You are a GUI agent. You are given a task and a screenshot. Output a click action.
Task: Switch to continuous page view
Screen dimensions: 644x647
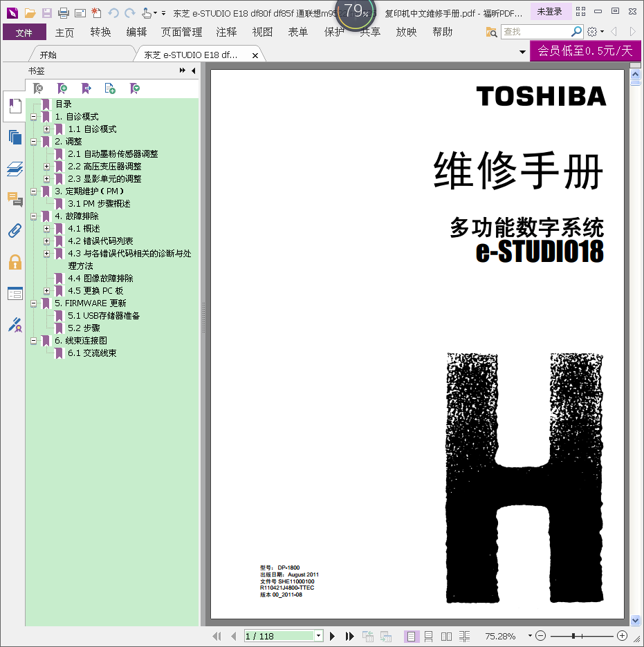428,636
